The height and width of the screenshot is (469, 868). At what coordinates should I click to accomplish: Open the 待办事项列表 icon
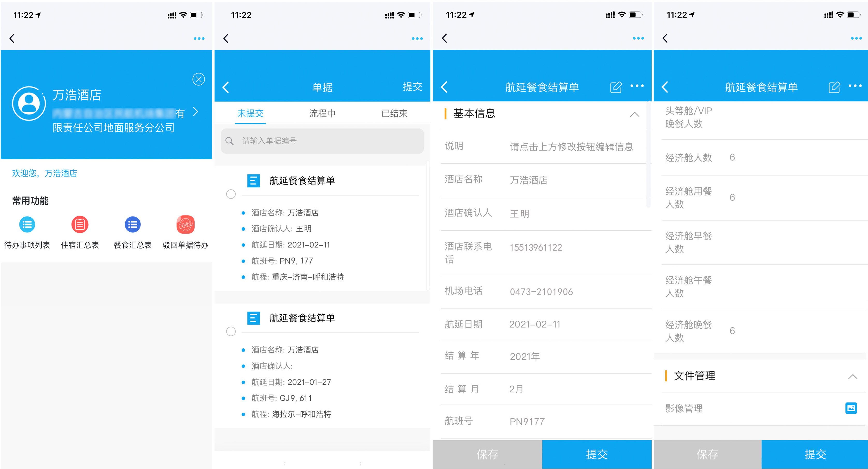27,225
